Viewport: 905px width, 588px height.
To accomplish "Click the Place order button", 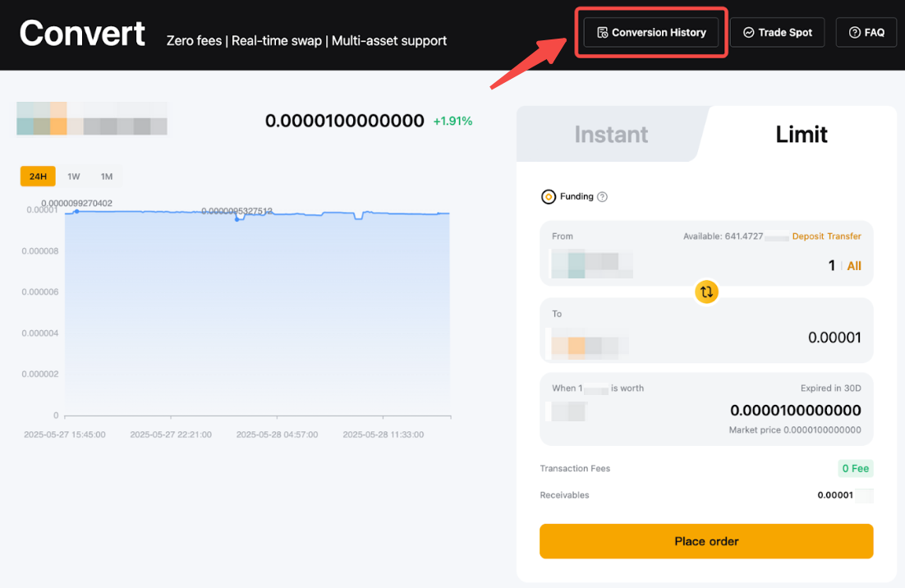I will click(x=706, y=541).
